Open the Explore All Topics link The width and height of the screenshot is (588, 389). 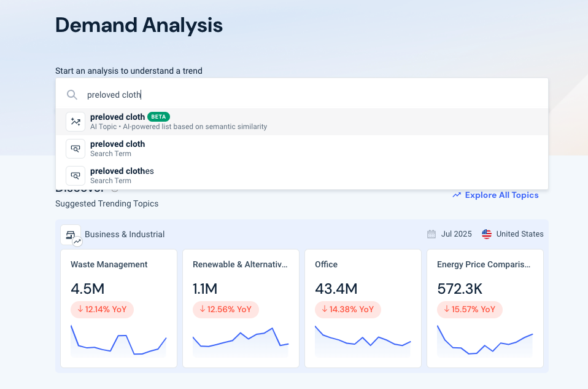(501, 195)
